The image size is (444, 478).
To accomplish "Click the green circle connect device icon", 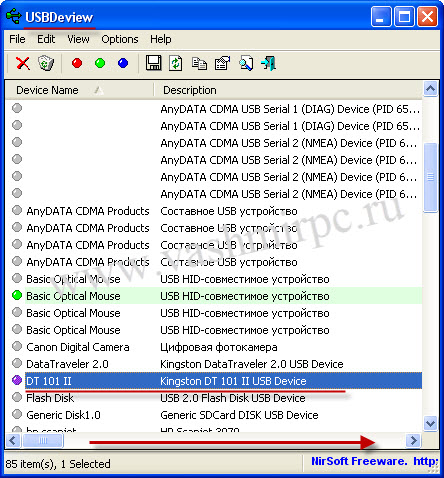I will tap(100, 63).
